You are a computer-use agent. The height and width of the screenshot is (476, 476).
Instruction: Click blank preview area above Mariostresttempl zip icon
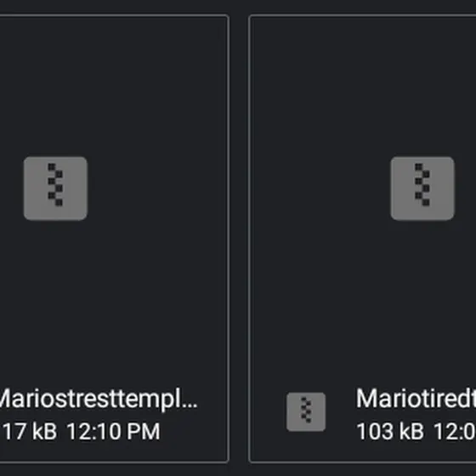(x=112, y=85)
